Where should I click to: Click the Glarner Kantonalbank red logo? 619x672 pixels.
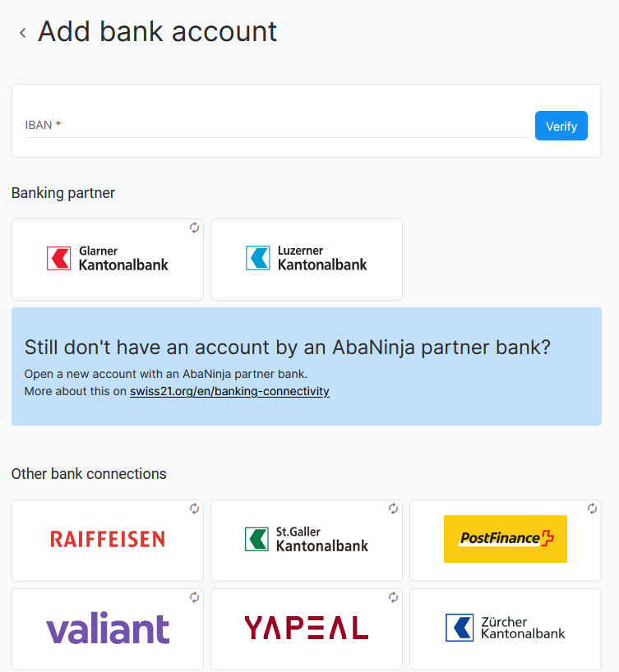pyautogui.click(x=58, y=259)
